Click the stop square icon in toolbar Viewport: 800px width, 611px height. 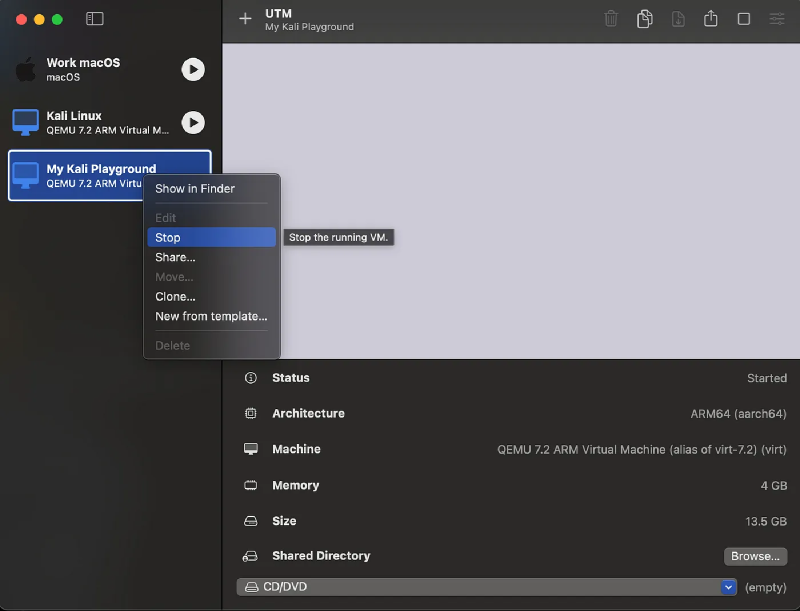(x=744, y=19)
